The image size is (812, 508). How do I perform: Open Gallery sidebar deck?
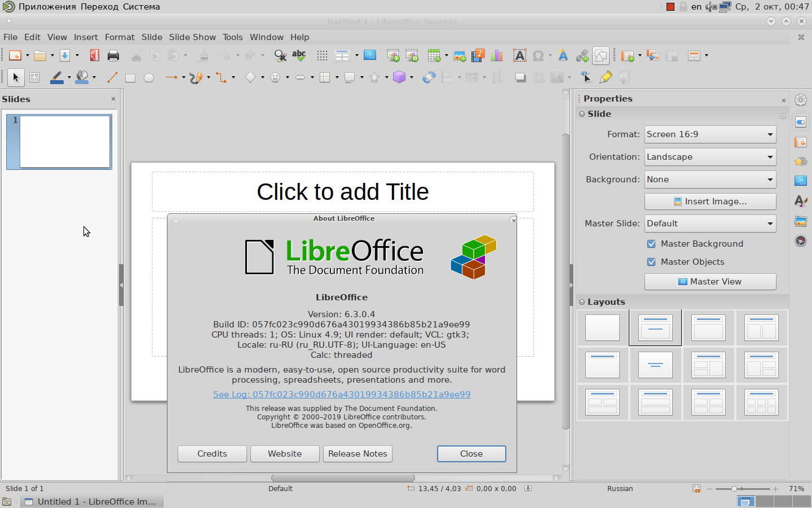[x=801, y=221]
